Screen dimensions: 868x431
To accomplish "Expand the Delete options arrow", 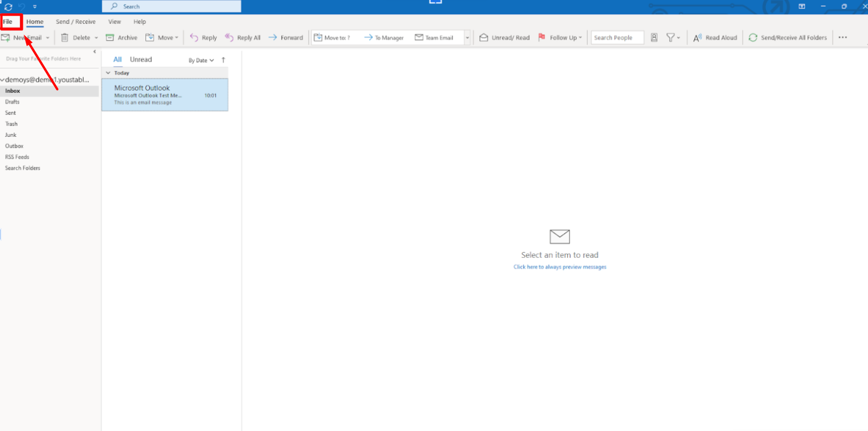I will (x=96, y=38).
